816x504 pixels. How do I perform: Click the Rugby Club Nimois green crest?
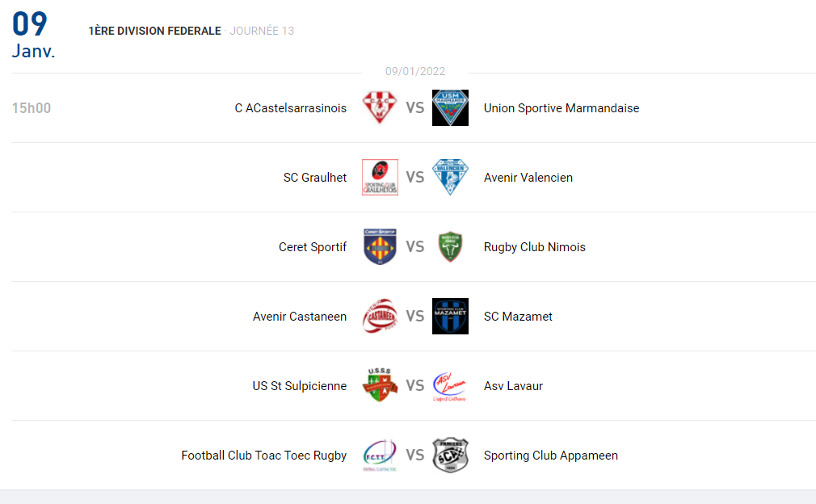pyautogui.click(x=450, y=246)
